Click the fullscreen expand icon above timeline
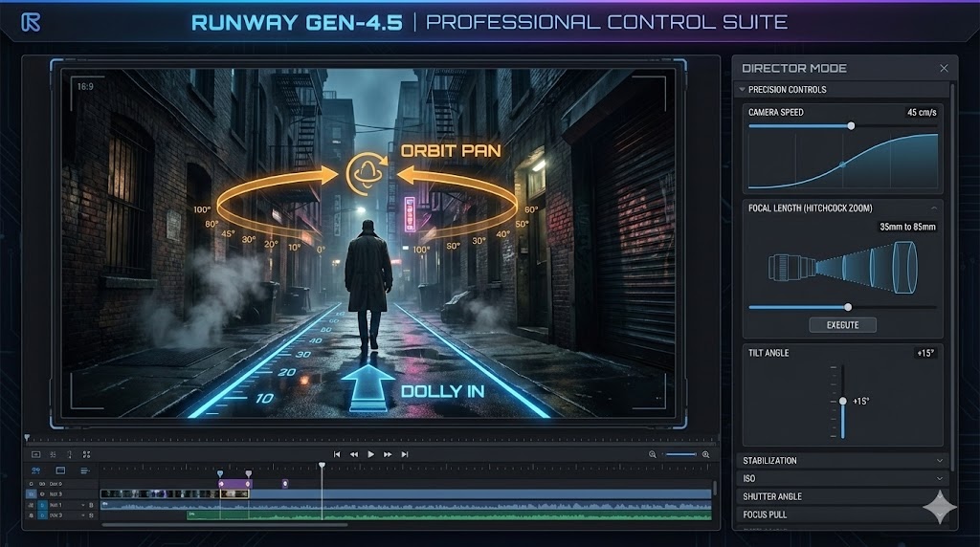 point(86,454)
